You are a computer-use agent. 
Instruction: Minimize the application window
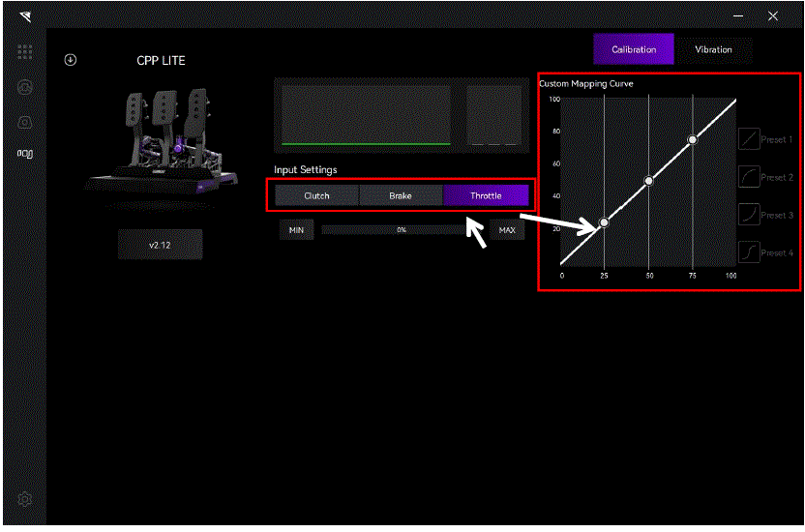[x=738, y=16]
